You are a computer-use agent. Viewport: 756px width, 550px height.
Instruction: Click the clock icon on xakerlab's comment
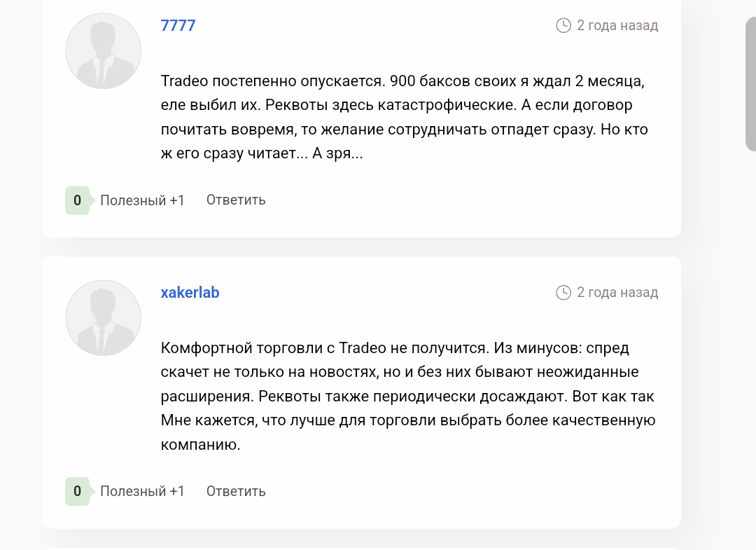563,293
